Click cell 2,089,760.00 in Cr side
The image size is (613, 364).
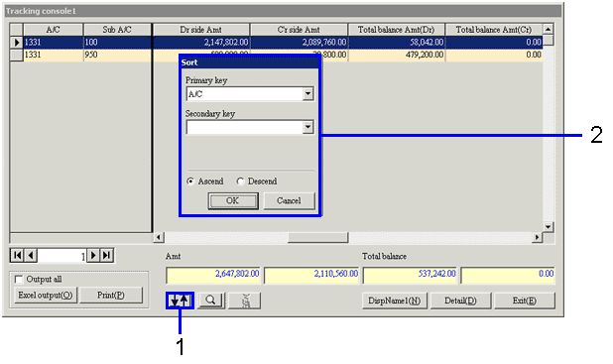click(299, 42)
